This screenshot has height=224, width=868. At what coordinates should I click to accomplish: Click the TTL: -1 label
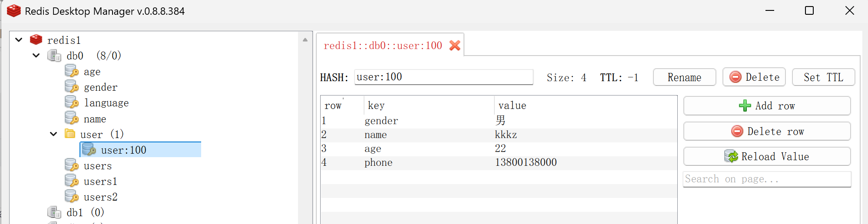coord(620,78)
